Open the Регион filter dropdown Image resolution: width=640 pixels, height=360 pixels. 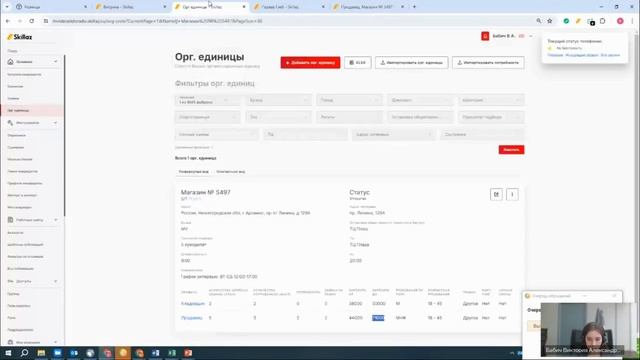tap(349, 117)
